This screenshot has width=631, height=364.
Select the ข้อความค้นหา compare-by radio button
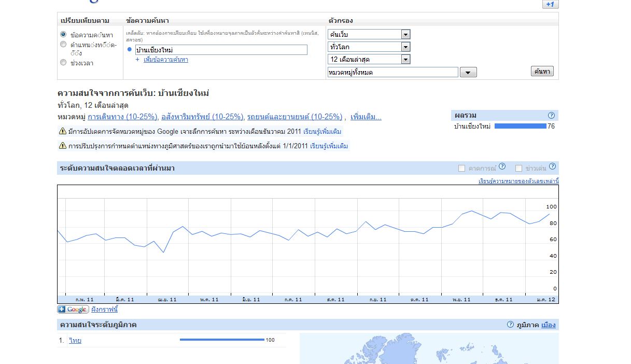coord(63,34)
